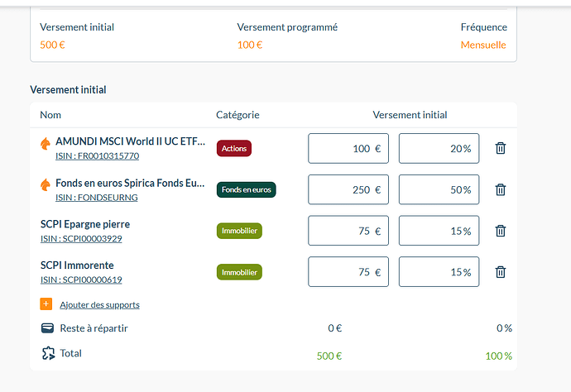Select the 75 € field for SCPI Epargne pierre
Viewport: 571px width, 392px height.
pos(348,231)
